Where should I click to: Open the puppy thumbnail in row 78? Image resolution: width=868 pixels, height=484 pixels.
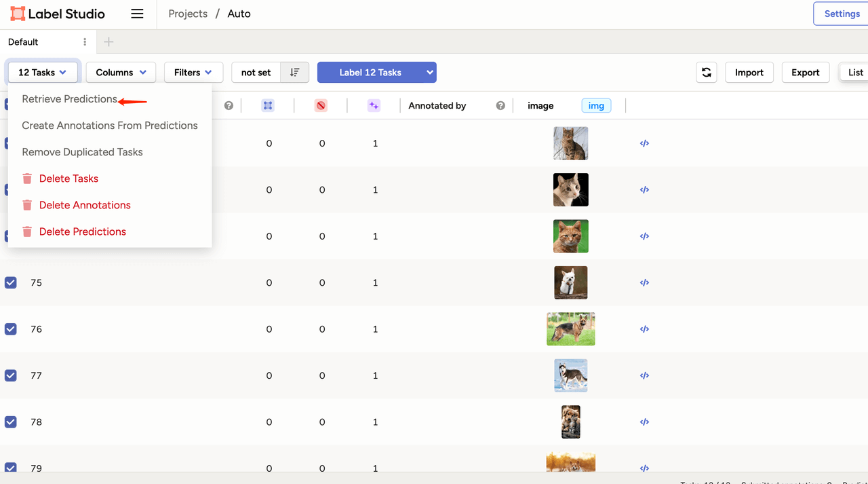[x=571, y=422]
